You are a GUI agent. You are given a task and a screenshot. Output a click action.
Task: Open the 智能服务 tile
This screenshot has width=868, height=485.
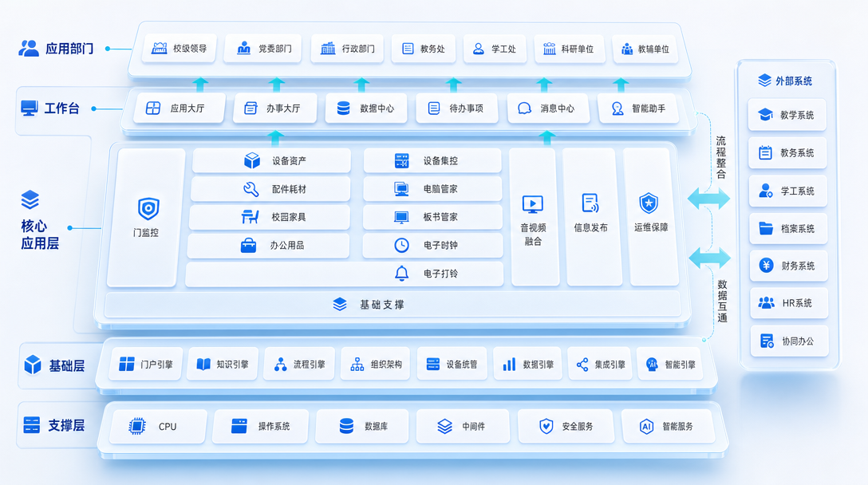click(669, 426)
